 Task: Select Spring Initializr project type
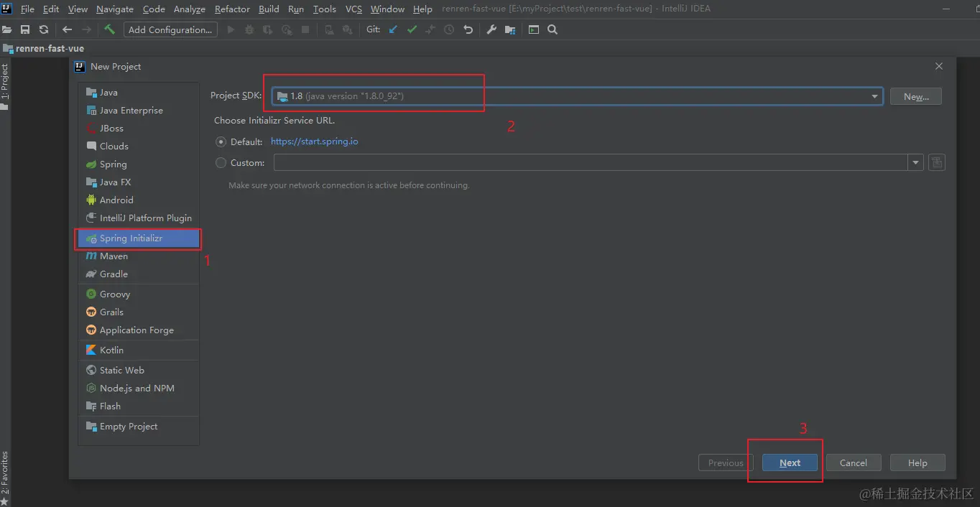pos(139,238)
